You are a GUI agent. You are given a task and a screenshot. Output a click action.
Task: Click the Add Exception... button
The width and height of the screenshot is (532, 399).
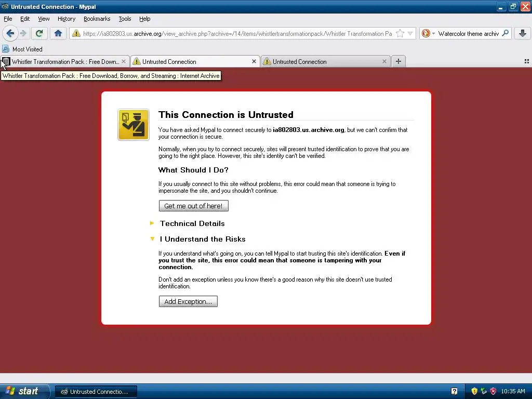coord(188,301)
